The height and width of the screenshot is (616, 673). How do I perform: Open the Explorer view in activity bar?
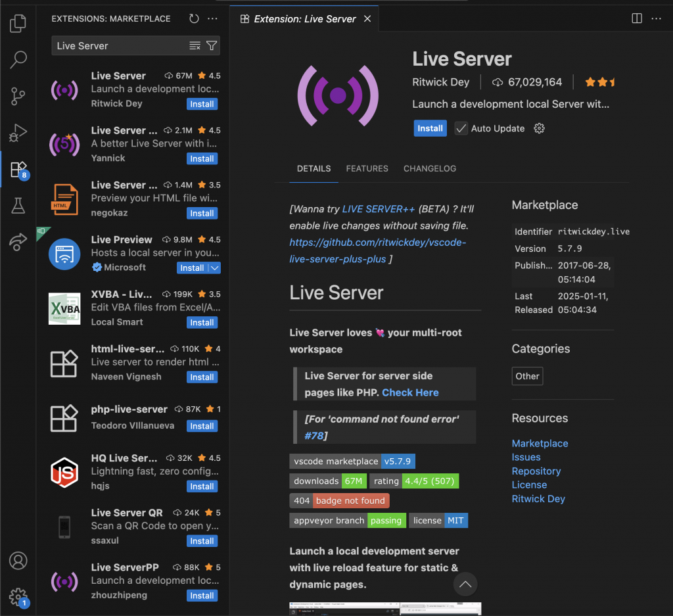(x=18, y=23)
